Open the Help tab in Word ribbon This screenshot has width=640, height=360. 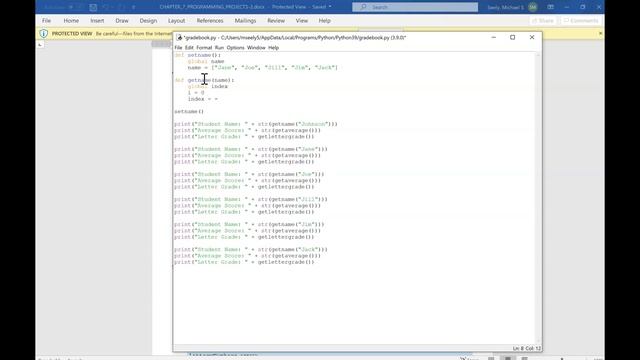click(324, 20)
